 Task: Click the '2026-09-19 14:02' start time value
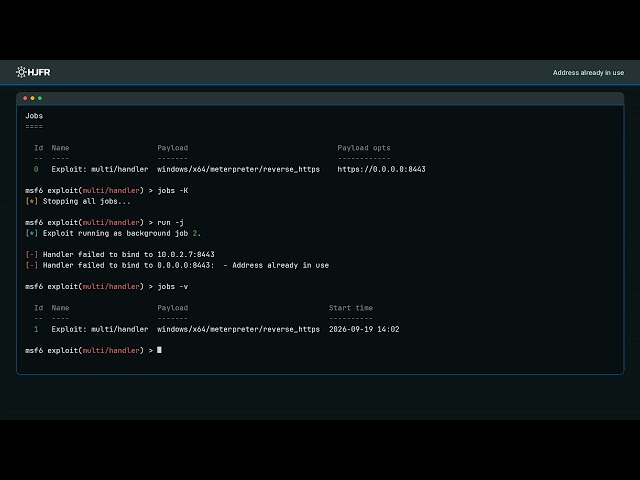(364, 329)
